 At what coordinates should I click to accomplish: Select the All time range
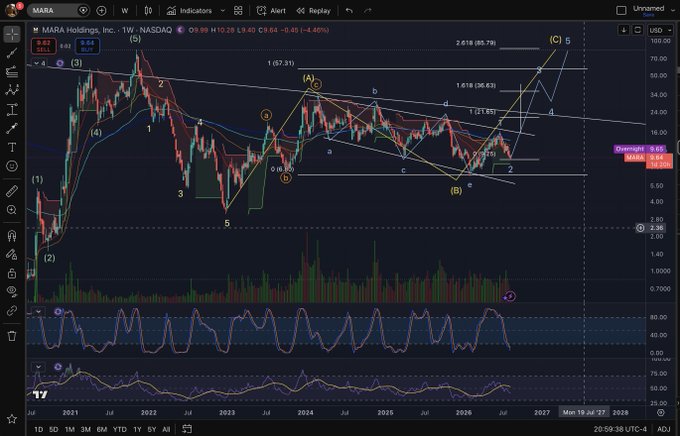(x=166, y=429)
